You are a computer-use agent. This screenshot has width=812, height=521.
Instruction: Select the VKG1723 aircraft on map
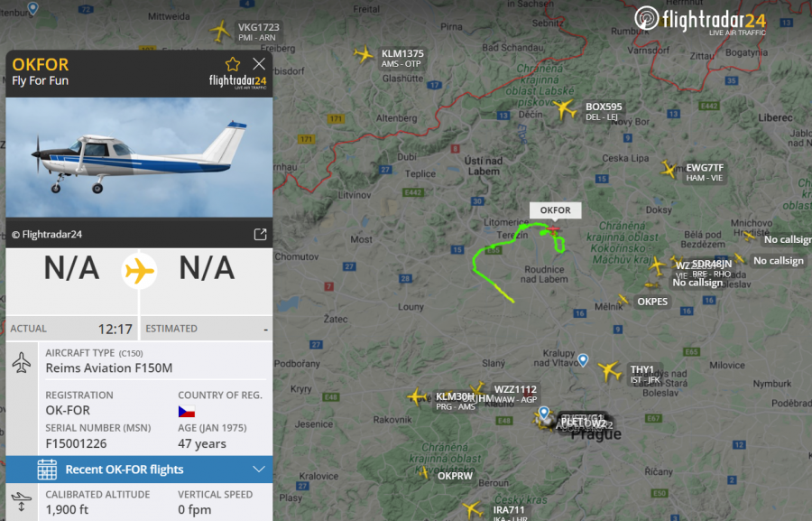click(221, 31)
